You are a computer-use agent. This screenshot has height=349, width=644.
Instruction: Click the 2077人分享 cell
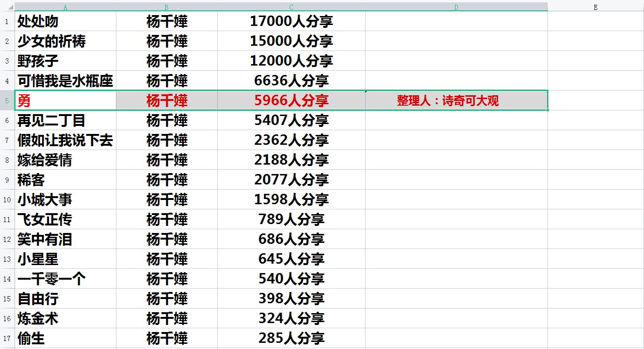291,180
